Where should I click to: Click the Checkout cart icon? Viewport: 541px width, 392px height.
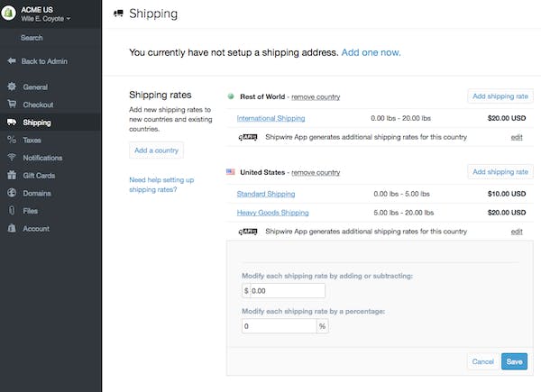click(x=11, y=105)
